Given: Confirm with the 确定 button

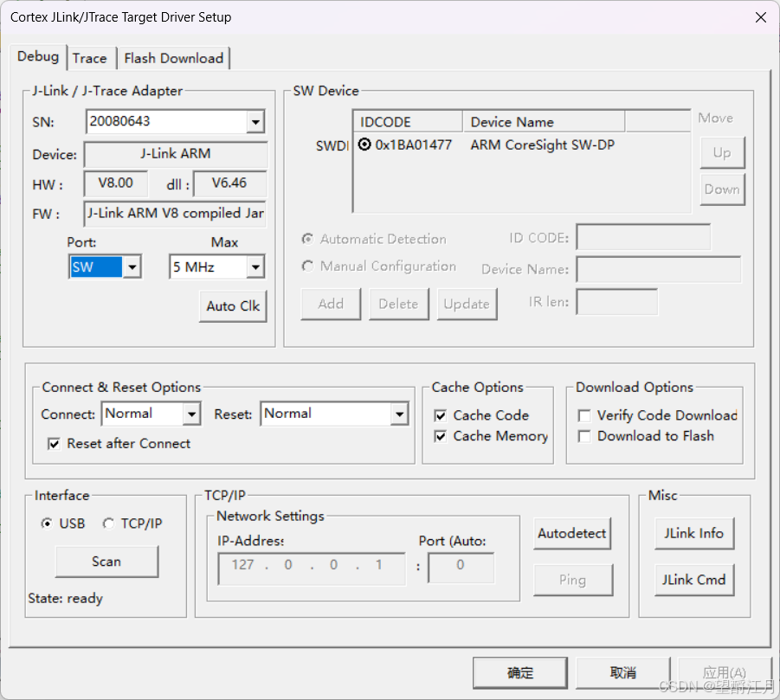Looking at the screenshot, I should click(x=519, y=672).
